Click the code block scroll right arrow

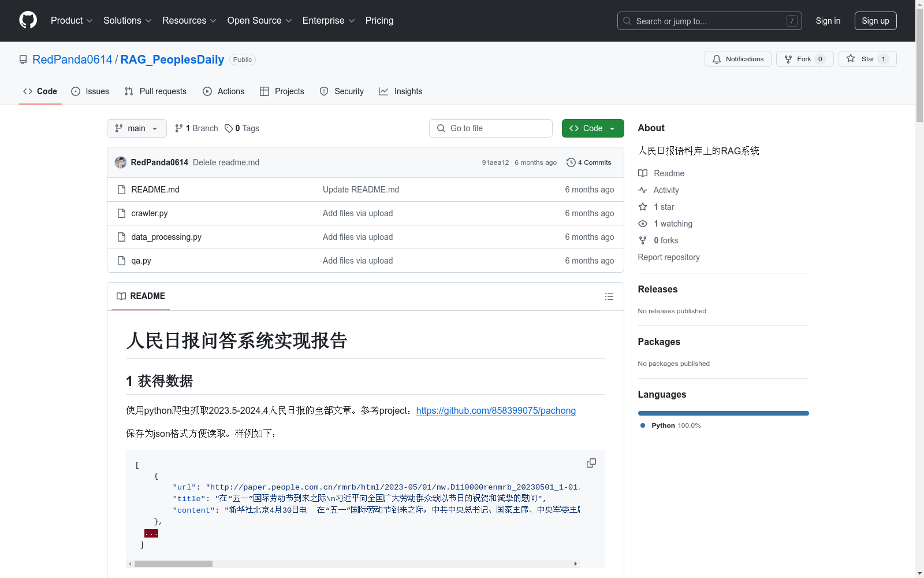tap(575, 564)
